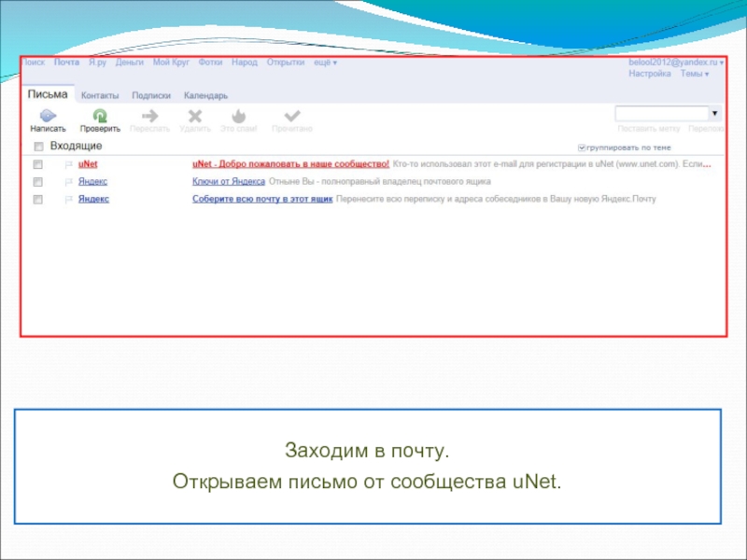
Task: Open Деньги in top navigation
Action: coord(130,63)
